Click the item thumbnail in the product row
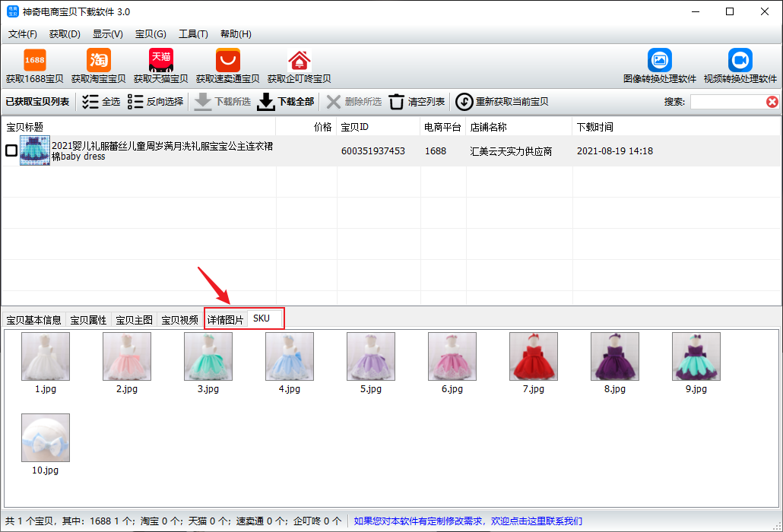This screenshot has width=783, height=532. point(35,150)
